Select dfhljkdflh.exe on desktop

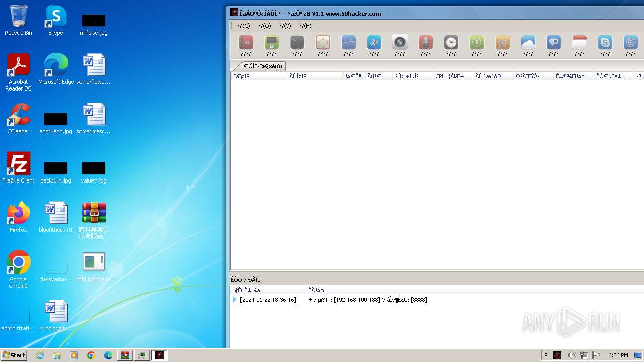(x=94, y=266)
